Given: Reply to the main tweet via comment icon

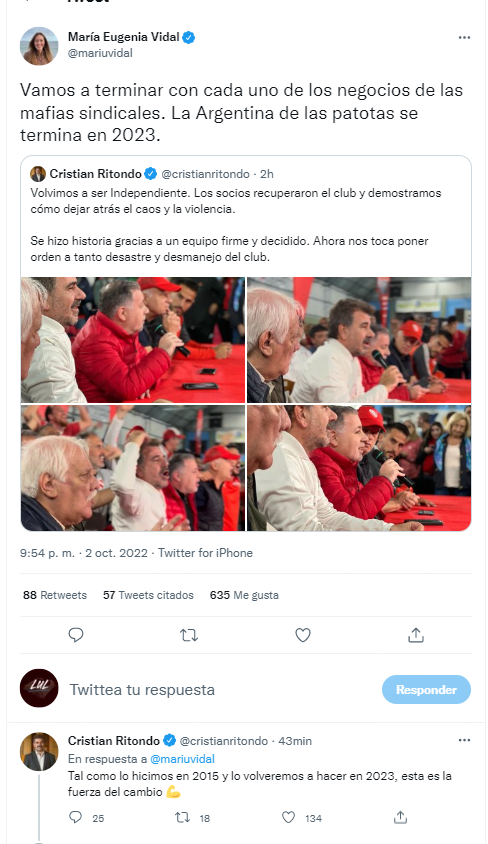Looking at the screenshot, I should point(76,635).
